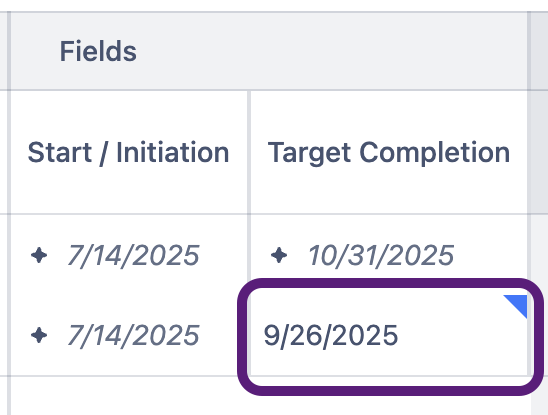This screenshot has width=548, height=415.
Task: Click the narrow grey strip left of the Fields header
Action: coord(3,51)
